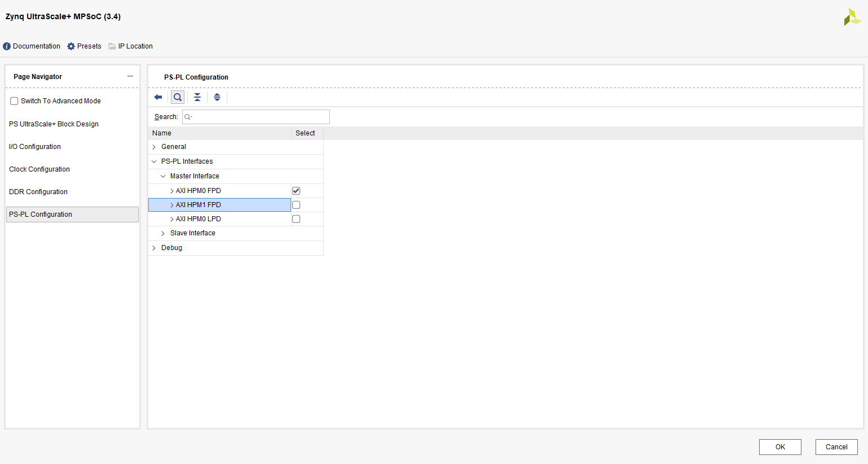Click the Xilinx logo icon
868x464 pixels.
pos(852,17)
